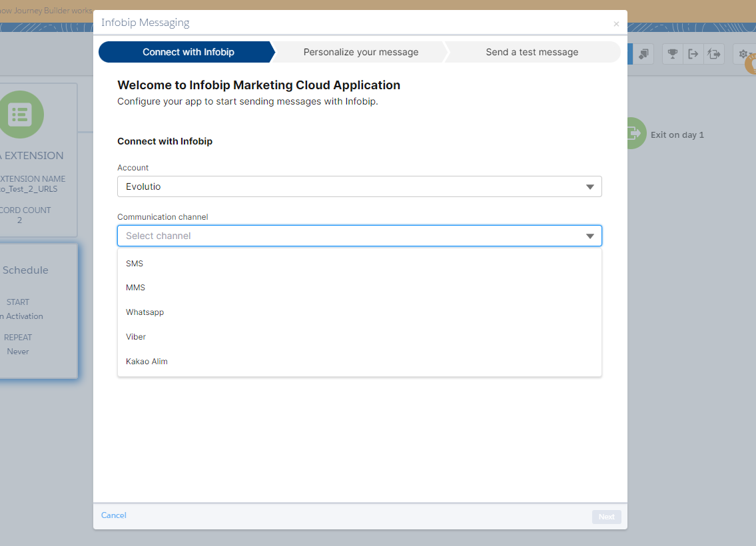Click the "_Test_2_URLS" extension name
Viewport: 756px width, 546px height.
pyautogui.click(x=31, y=189)
